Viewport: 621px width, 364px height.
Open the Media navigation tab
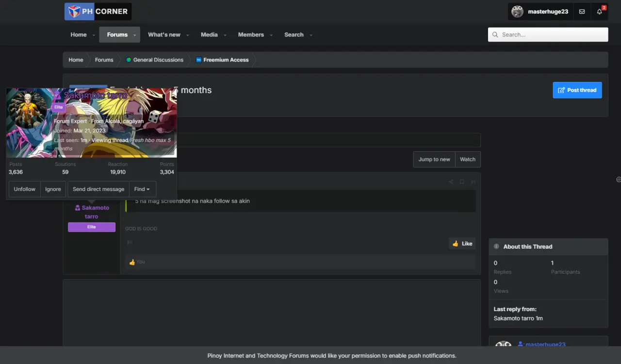click(209, 35)
